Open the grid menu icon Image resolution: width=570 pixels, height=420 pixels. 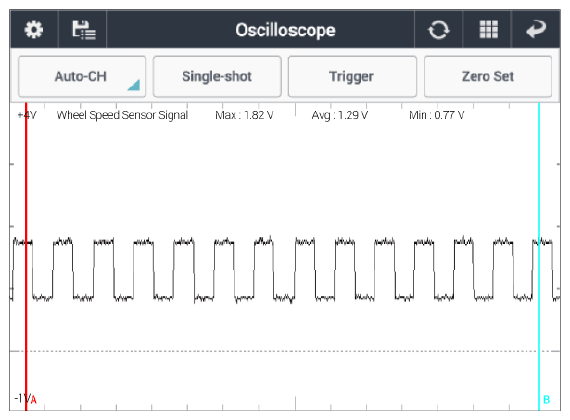coord(488,29)
